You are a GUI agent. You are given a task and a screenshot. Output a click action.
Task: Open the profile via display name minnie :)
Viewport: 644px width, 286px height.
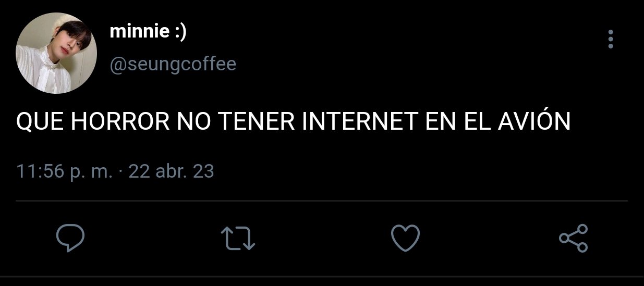coord(148,32)
